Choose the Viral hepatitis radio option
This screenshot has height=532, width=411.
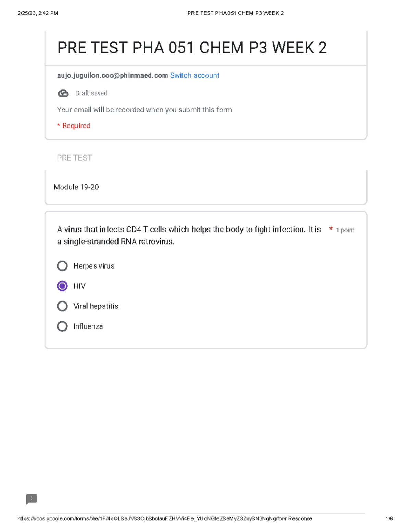[62, 306]
